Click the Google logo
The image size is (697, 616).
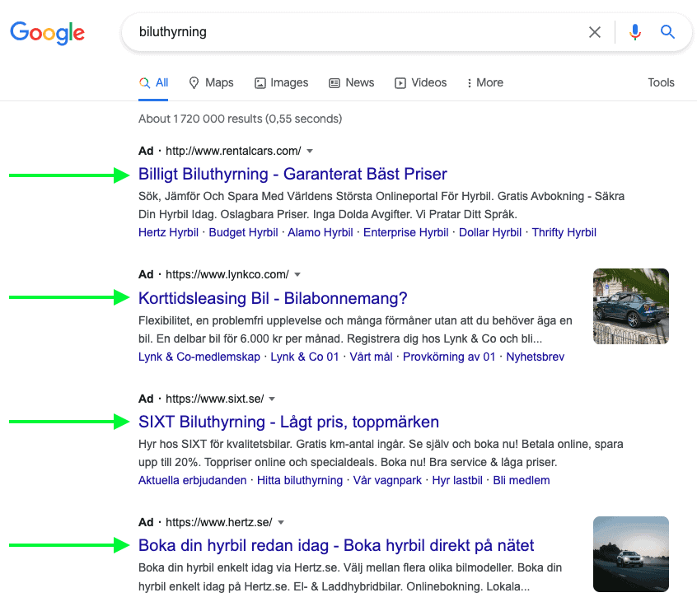[x=47, y=32]
